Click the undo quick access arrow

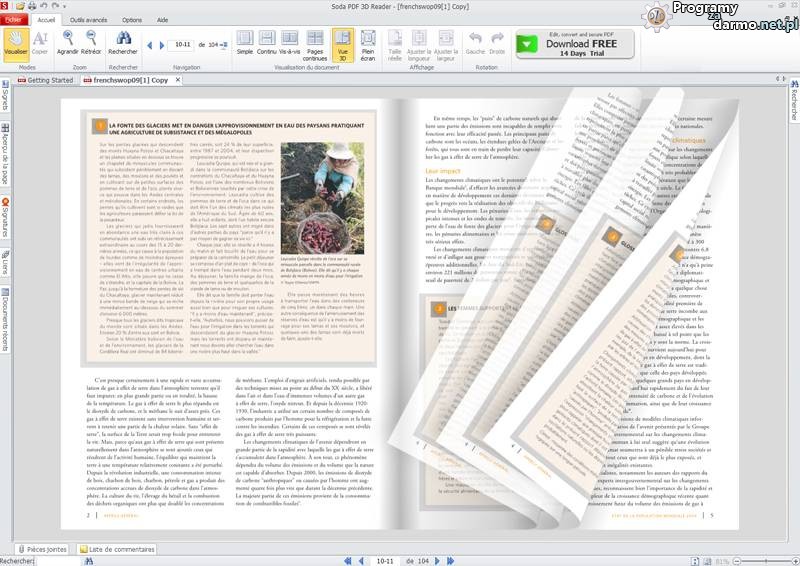point(43,6)
